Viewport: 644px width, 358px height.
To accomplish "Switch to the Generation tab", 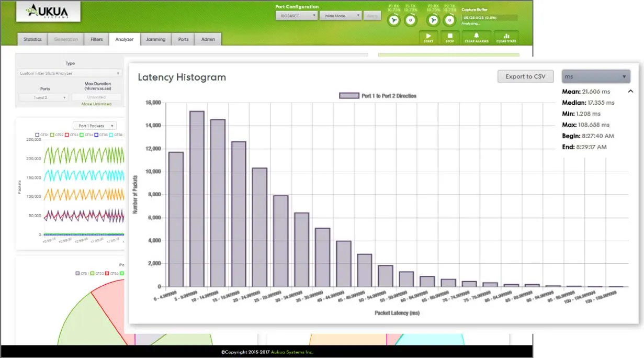I will click(x=66, y=39).
